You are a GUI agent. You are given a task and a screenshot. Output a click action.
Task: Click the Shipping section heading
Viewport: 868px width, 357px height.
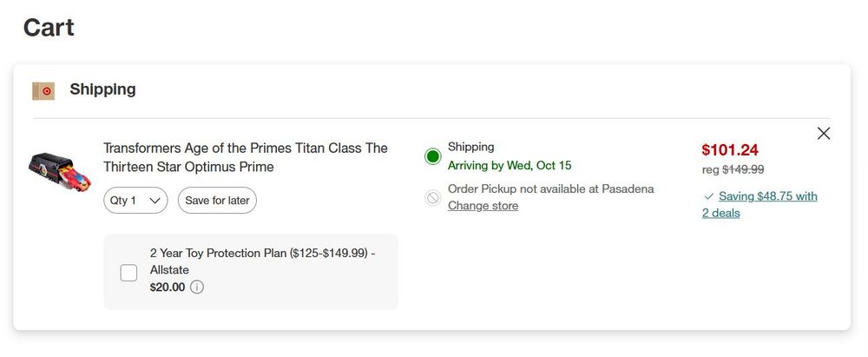point(102,89)
